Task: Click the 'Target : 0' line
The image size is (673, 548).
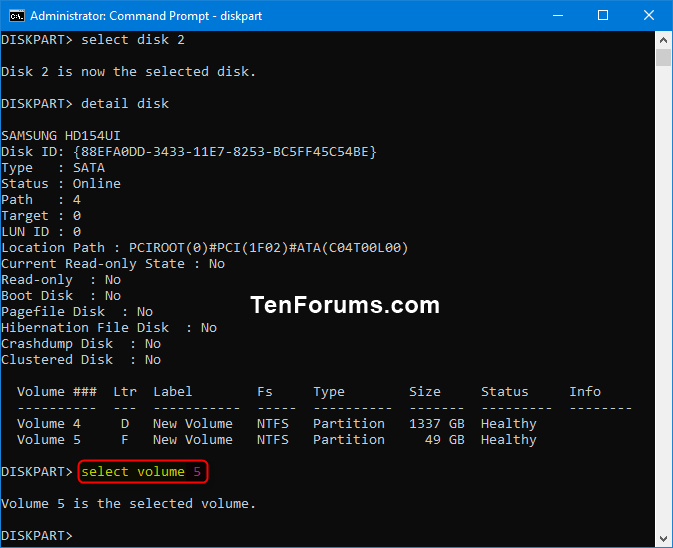Action: [x=41, y=216]
